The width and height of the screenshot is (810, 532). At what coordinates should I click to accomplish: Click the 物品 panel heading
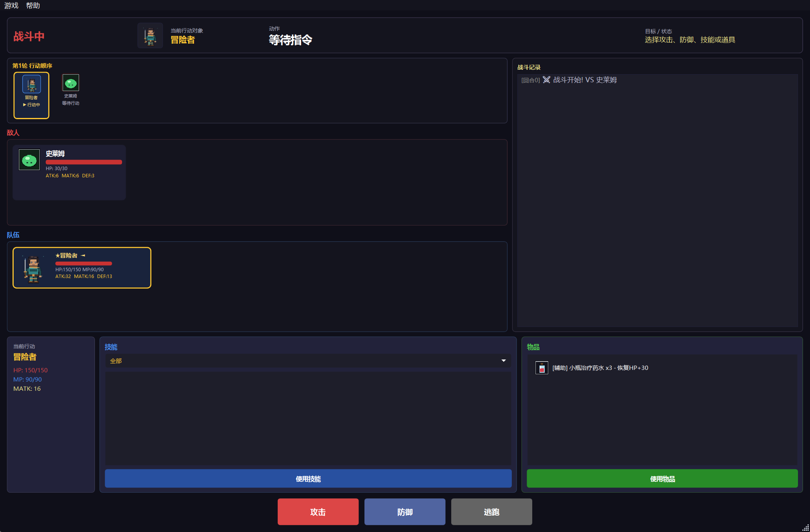point(533,347)
